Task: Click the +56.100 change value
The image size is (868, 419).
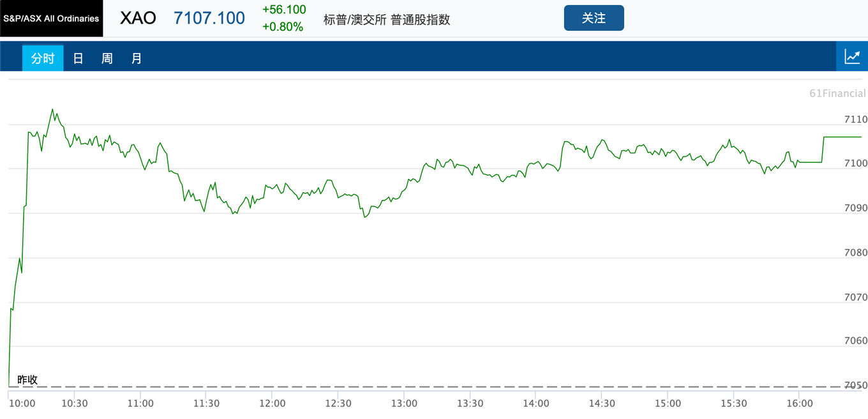Action: 284,10
